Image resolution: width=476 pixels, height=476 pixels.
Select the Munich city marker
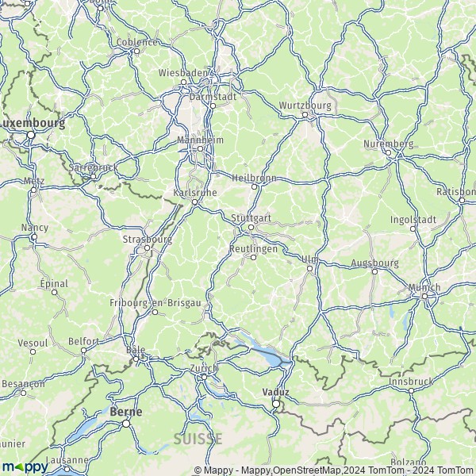425,296
